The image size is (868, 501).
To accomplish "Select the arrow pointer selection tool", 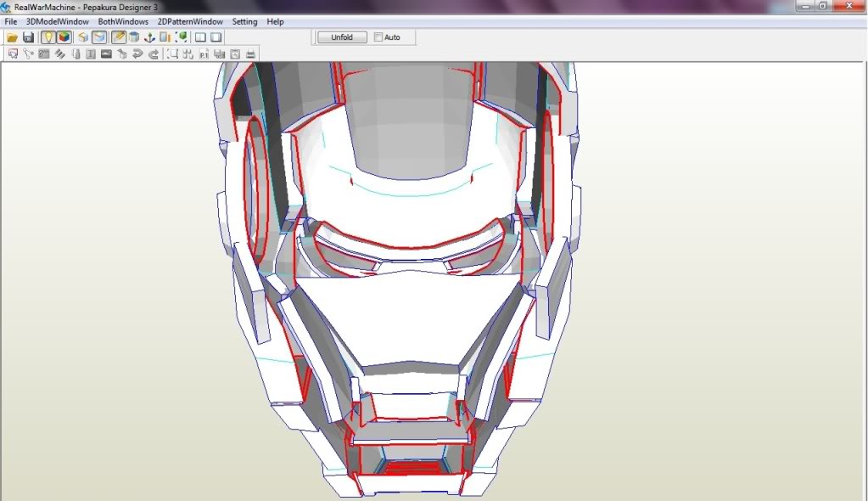I will tap(13, 54).
